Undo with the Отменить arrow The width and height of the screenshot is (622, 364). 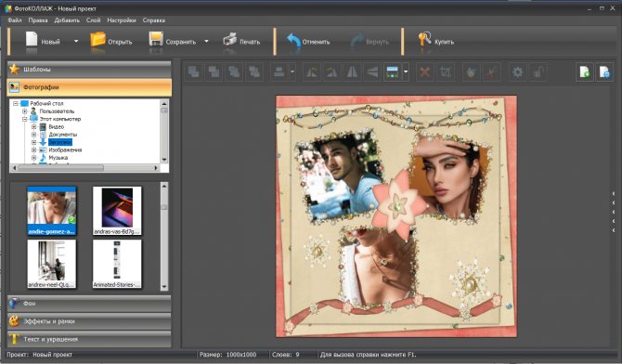click(293, 41)
